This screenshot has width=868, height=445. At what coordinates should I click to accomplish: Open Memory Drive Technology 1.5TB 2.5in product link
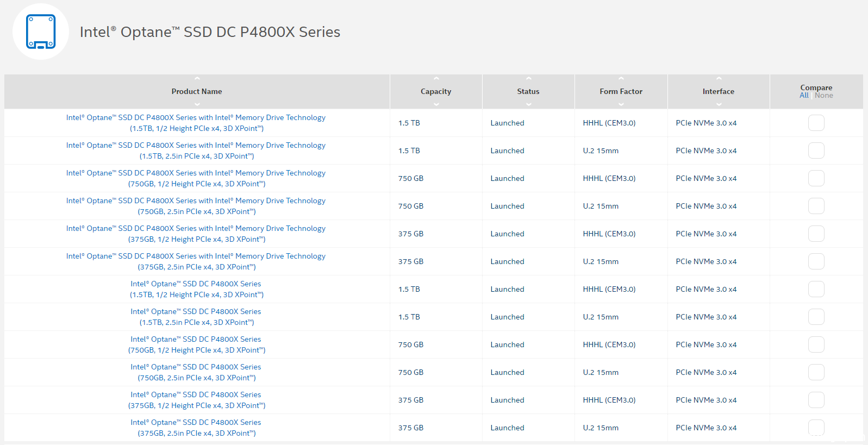[x=196, y=151]
